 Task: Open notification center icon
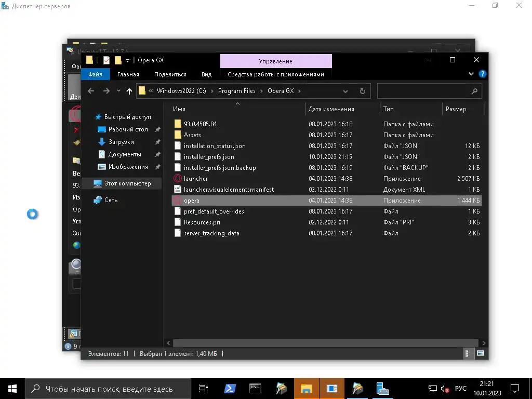[x=515, y=389]
